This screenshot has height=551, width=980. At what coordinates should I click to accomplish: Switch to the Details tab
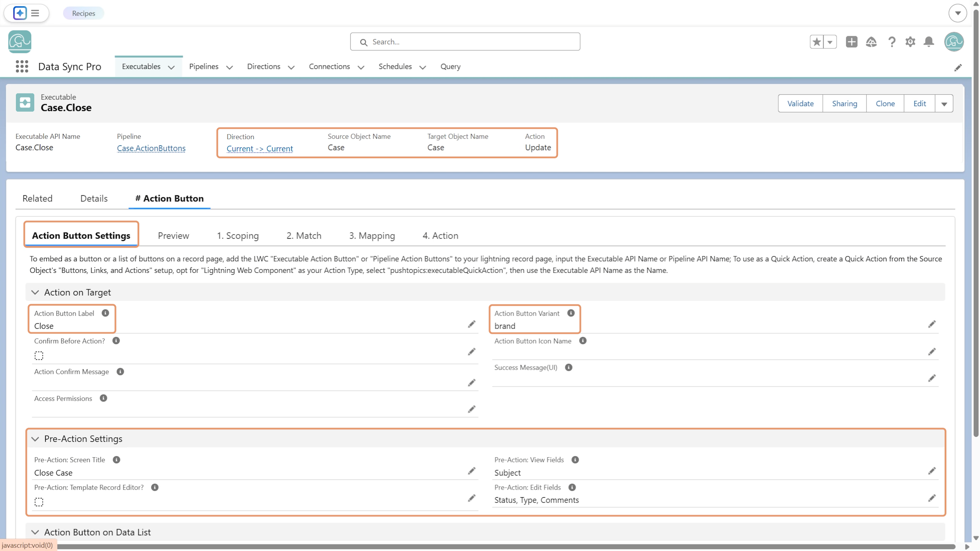[94, 198]
